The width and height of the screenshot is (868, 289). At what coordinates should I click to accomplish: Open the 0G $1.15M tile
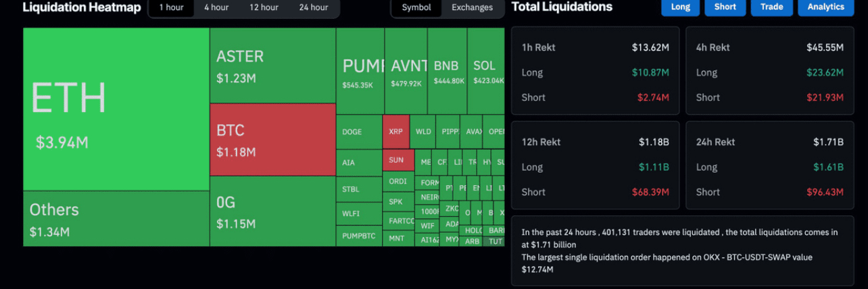(272, 211)
